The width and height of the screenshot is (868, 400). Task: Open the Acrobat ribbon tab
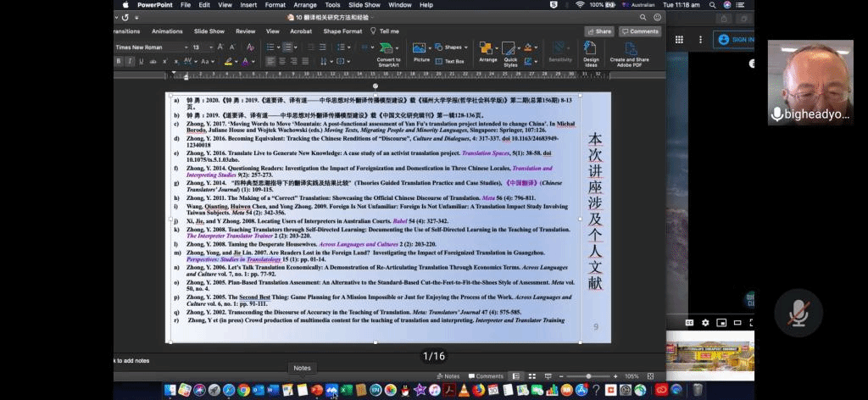pyautogui.click(x=301, y=31)
